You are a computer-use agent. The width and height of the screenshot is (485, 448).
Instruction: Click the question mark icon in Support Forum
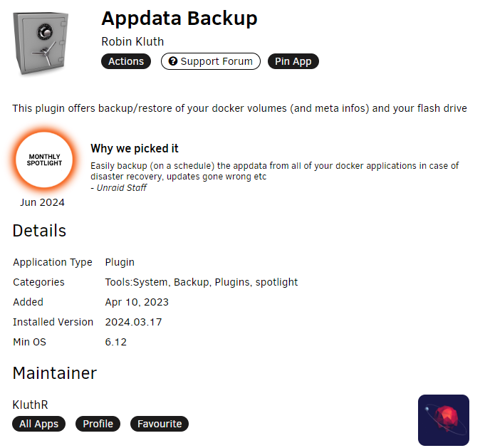pyautogui.click(x=173, y=61)
